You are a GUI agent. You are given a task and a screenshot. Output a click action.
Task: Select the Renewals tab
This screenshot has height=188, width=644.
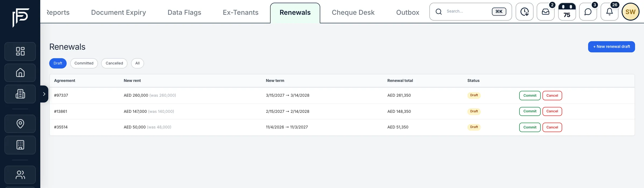click(295, 13)
